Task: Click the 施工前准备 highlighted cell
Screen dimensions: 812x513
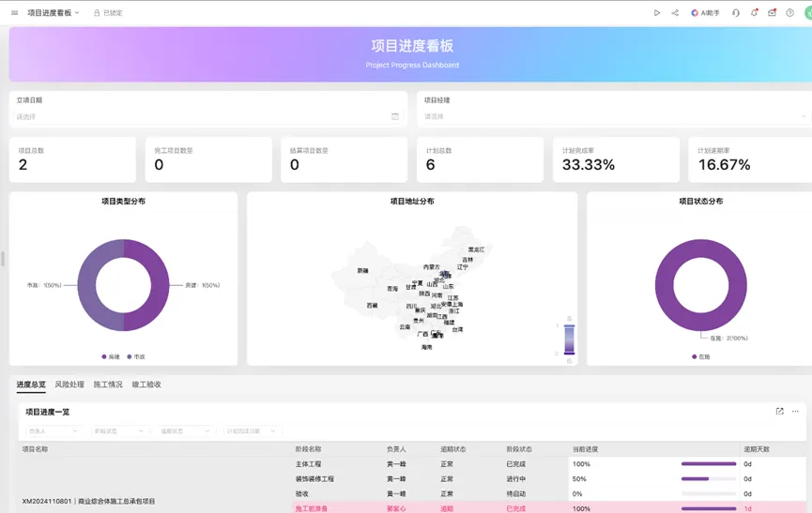Action: (312, 509)
